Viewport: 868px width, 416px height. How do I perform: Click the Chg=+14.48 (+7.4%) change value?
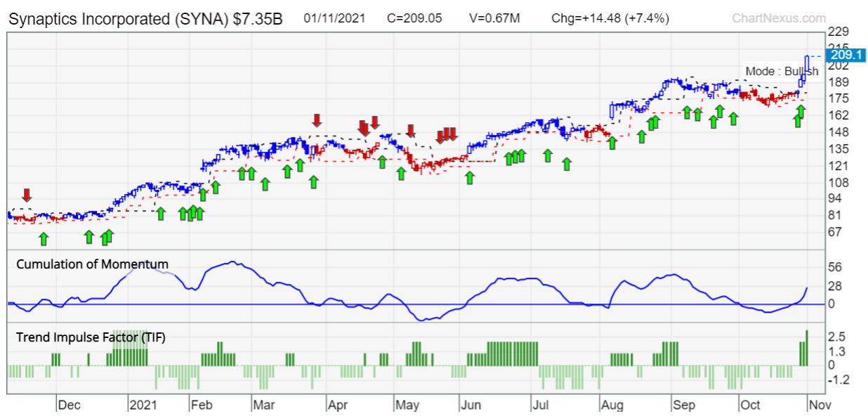coord(610,18)
